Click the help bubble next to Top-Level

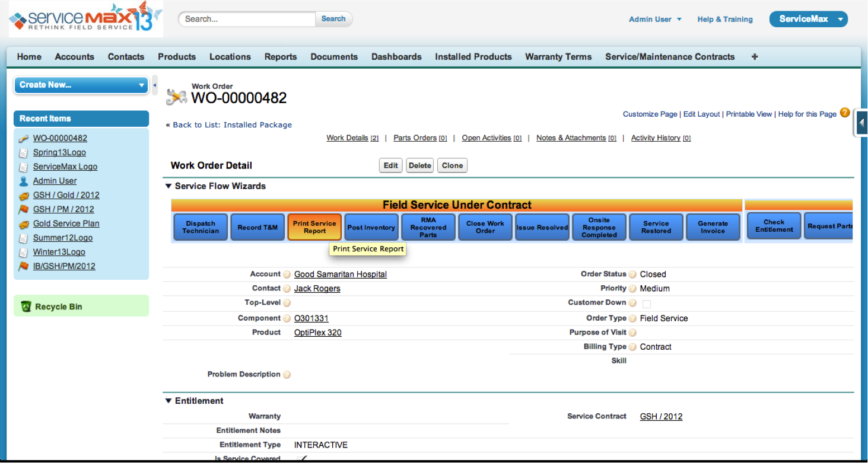287,303
